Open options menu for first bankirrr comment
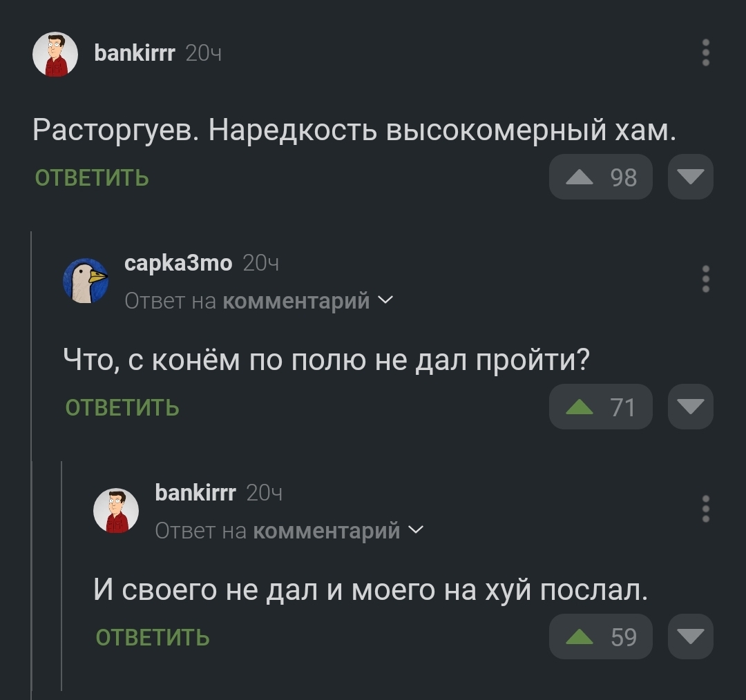Image resolution: width=746 pixels, height=700 pixels. pyautogui.click(x=705, y=52)
